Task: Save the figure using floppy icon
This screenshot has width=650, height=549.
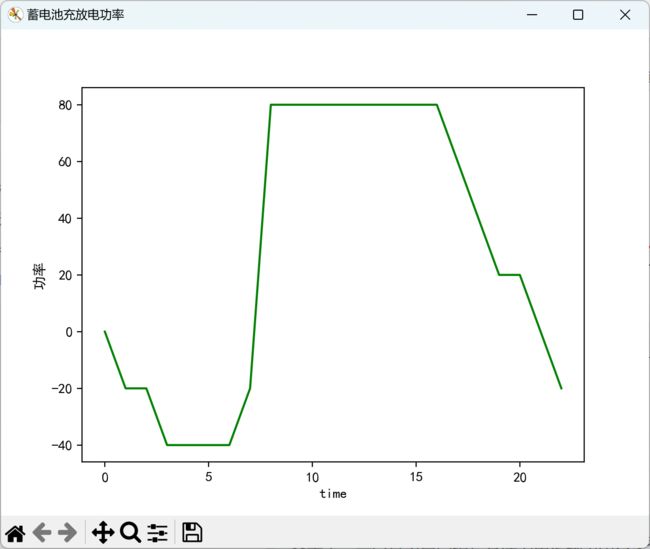Action: pos(192,532)
